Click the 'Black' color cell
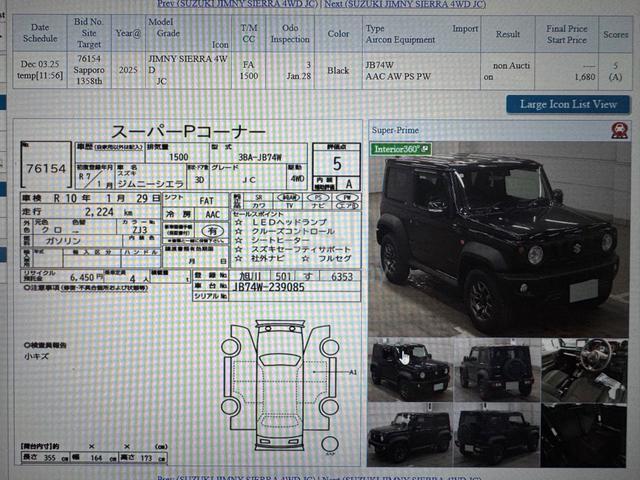This screenshot has width=640, height=480. (x=338, y=71)
